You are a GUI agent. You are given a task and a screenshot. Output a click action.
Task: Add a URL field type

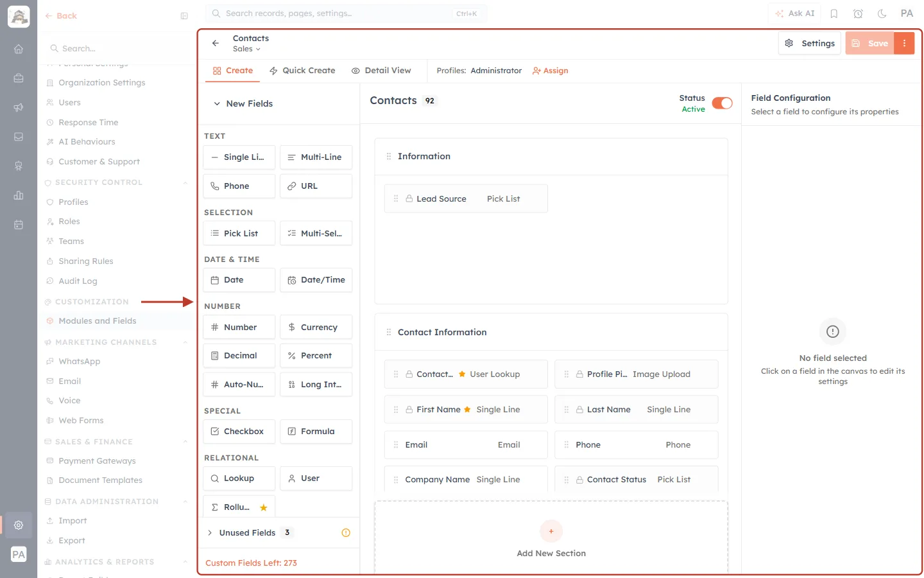click(x=316, y=186)
